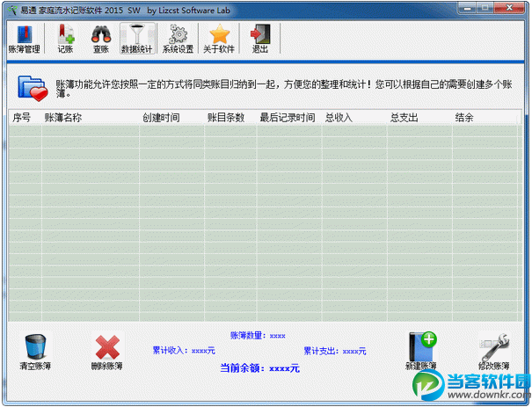The height and width of the screenshot is (407, 532).
Task: Open the 记账 record entry tool
Action: (x=65, y=39)
